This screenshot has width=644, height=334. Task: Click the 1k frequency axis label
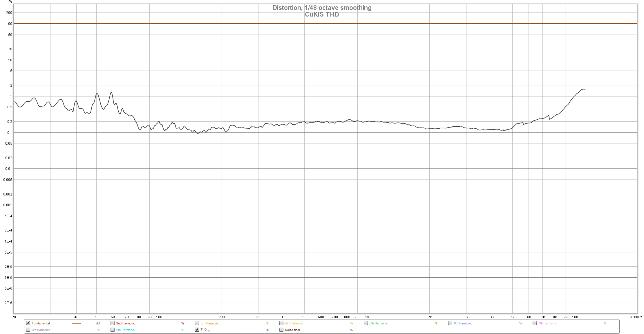pos(367,317)
